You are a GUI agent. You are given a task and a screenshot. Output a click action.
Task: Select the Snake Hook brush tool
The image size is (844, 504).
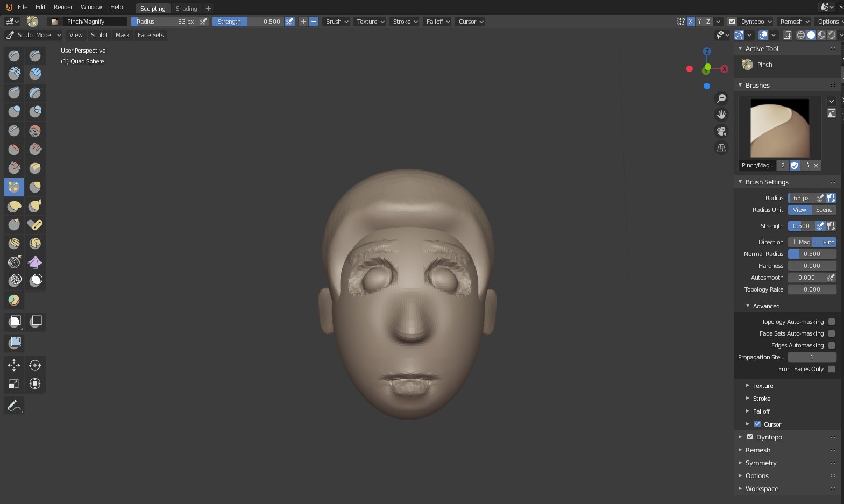[x=35, y=206]
